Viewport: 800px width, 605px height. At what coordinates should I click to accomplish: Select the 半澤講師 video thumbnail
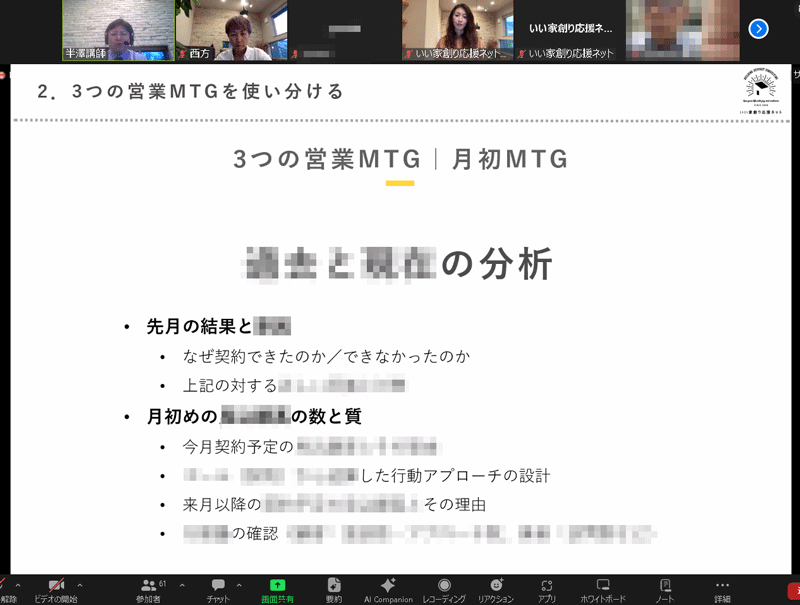(x=117, y=30)
